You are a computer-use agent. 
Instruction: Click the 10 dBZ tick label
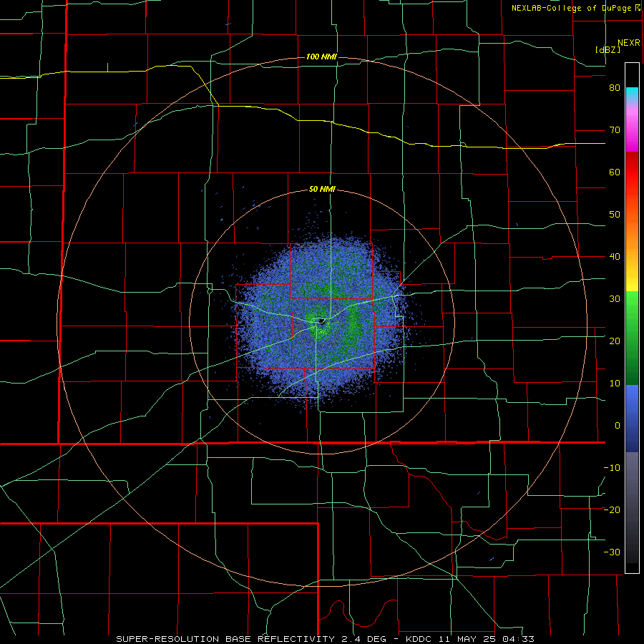tap(615, 384)
